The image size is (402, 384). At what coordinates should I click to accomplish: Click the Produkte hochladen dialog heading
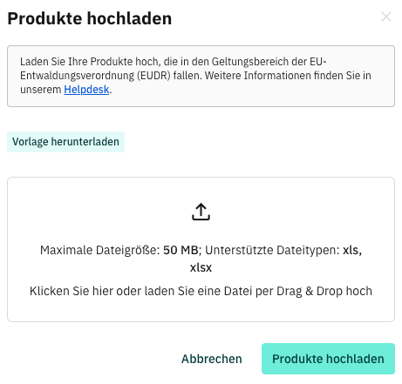[x=89, y=18]
